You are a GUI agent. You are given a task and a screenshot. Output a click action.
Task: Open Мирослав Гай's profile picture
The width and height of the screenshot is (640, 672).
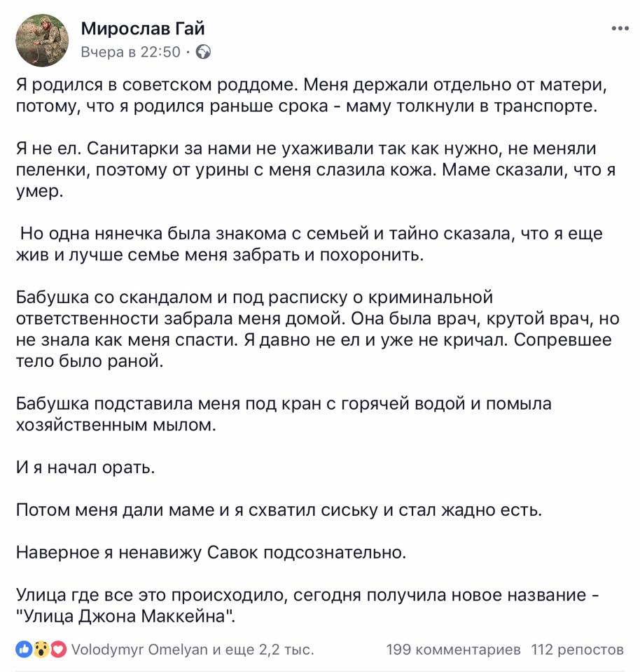click(42, 41)
